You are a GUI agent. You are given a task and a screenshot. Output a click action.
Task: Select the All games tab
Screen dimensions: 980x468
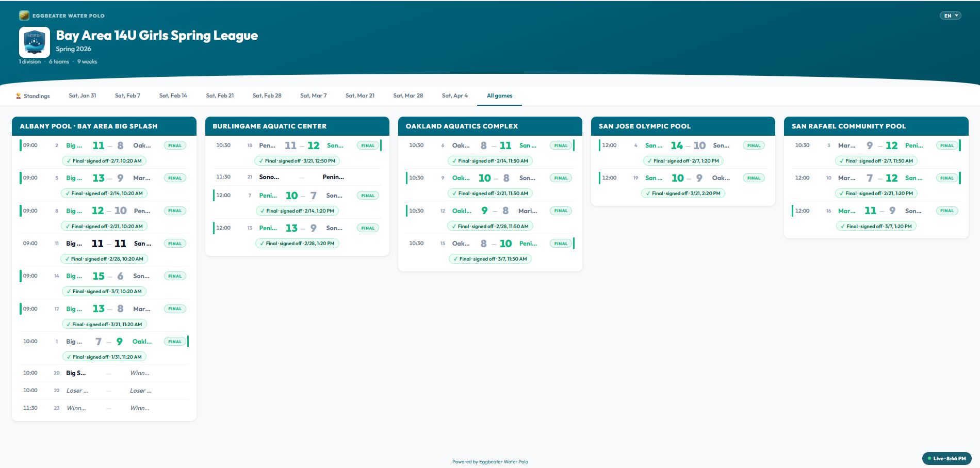(500, 96)
